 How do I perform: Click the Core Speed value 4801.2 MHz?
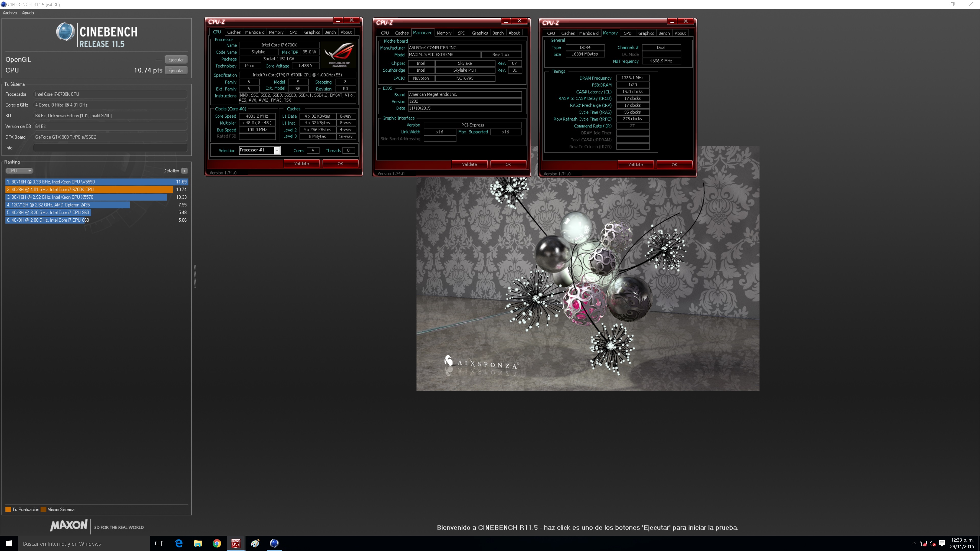click(257, 116)
